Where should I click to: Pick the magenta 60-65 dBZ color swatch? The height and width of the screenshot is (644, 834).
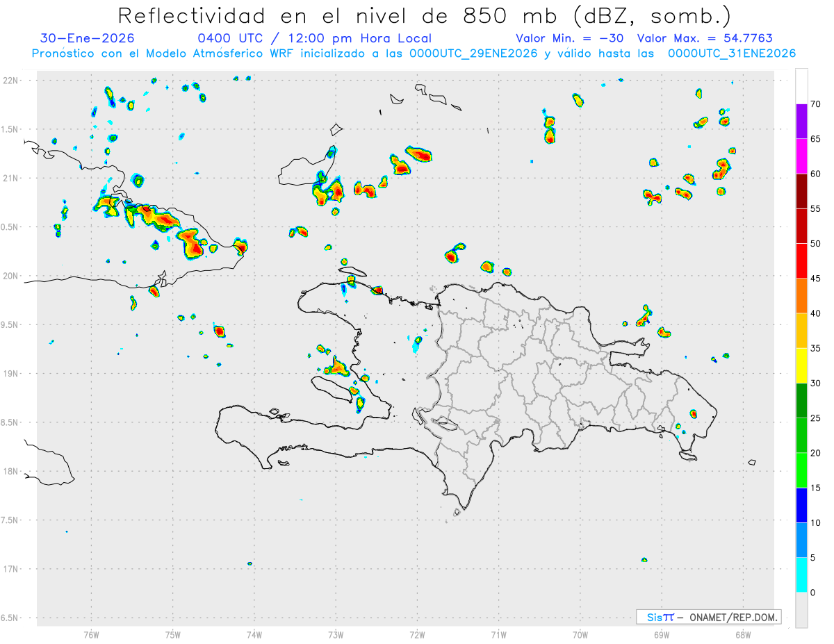pyautogui.click(x=801, y=156)
